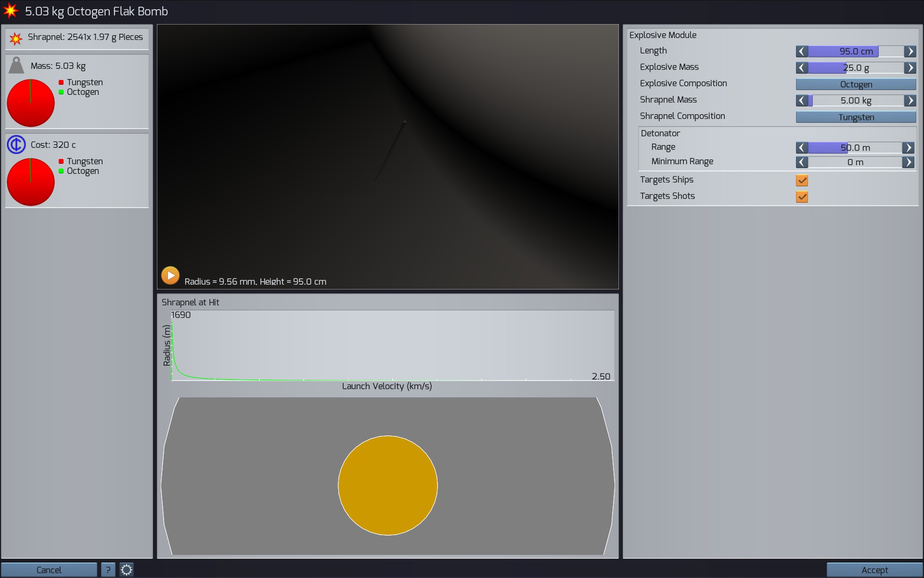
Task: Click the Cost: 320 c label
Action: click(x=53, y=145)
